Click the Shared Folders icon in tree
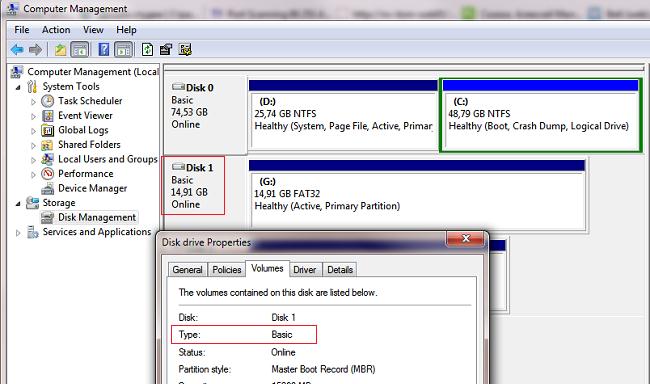Image resolution: width=650 pixels, height=384 pixels. 47,145
